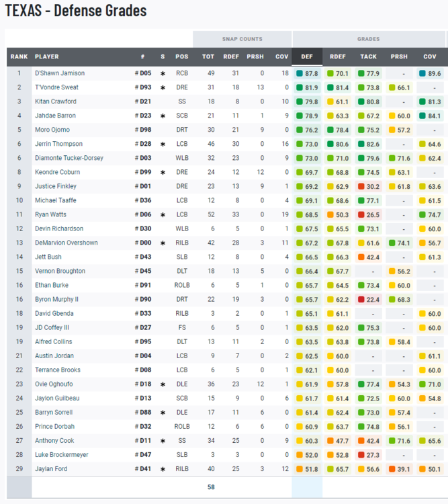This screenshot has height=504, width=448.
Task: Click the starter star in T'Vondre Sweat's row
Action: pyautogui.click(x=163, y=87)
